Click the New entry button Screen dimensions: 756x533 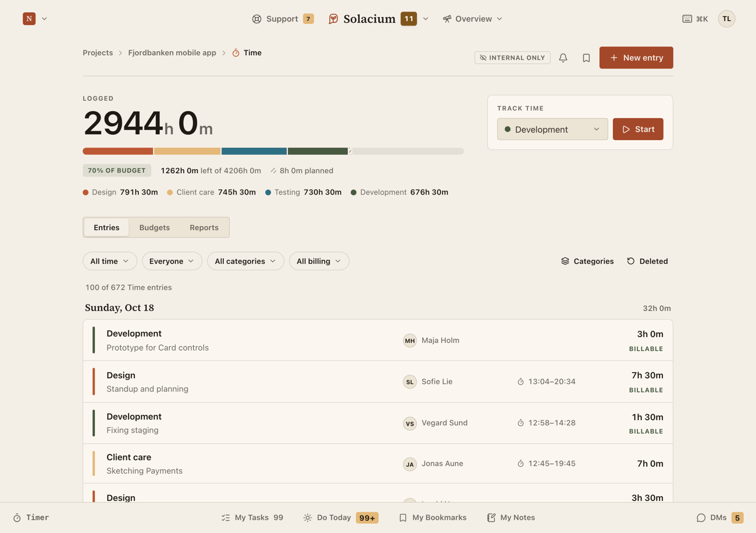(x=636, y=58)
